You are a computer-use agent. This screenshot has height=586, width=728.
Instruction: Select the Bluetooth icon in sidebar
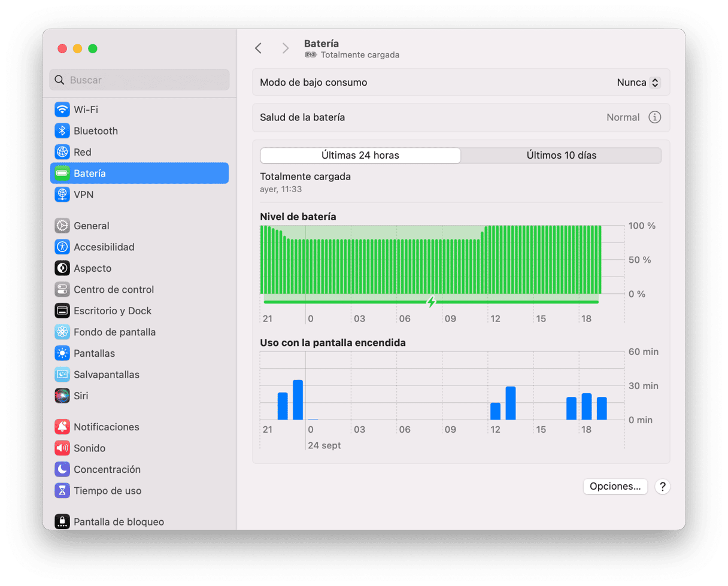tap(62, 131)
